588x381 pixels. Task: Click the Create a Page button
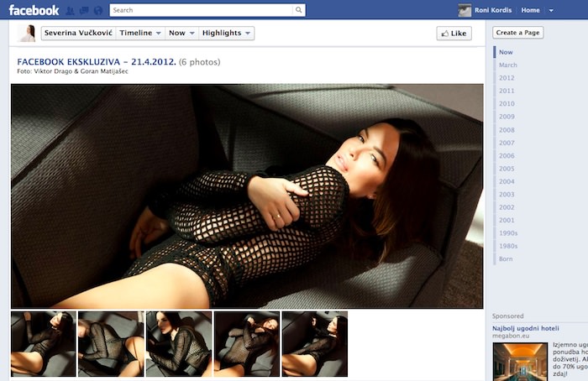[518, 33]
